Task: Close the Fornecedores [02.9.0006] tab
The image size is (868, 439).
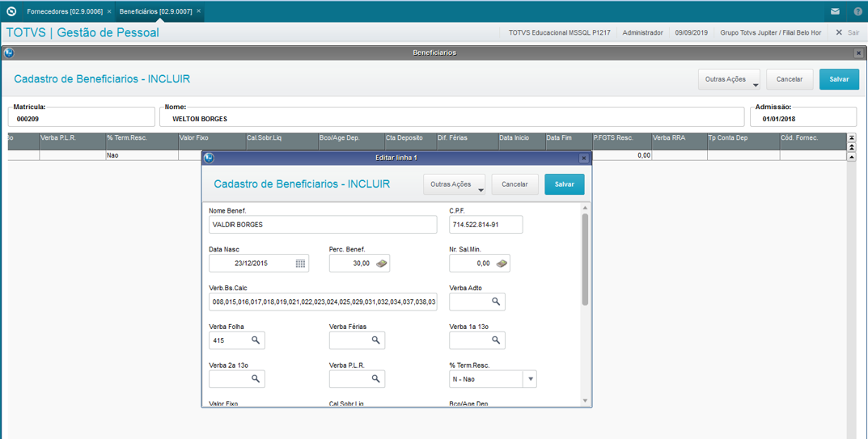Action: (x=109, y=11)
